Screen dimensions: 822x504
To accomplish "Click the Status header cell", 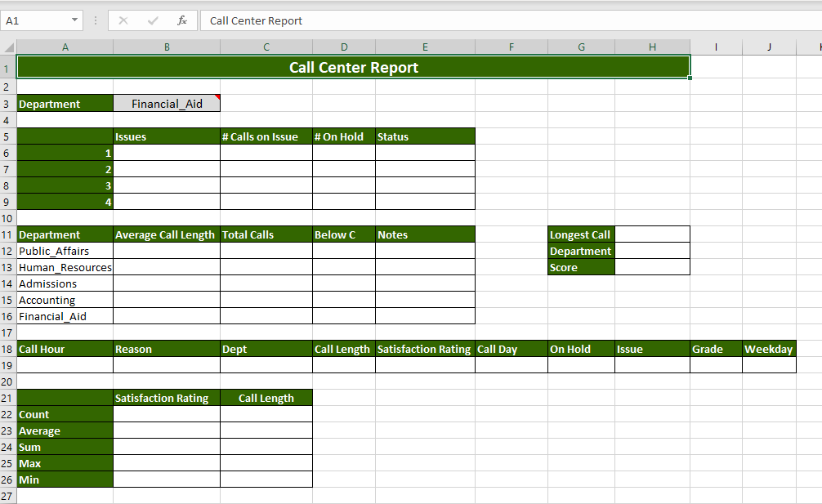I will click(x=425, y=136).
